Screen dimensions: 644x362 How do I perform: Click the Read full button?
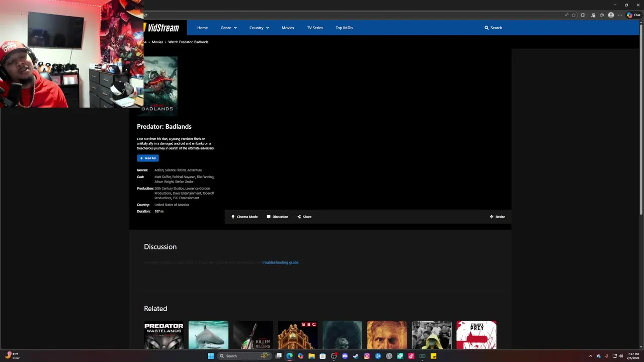click(x=148, y=158)
